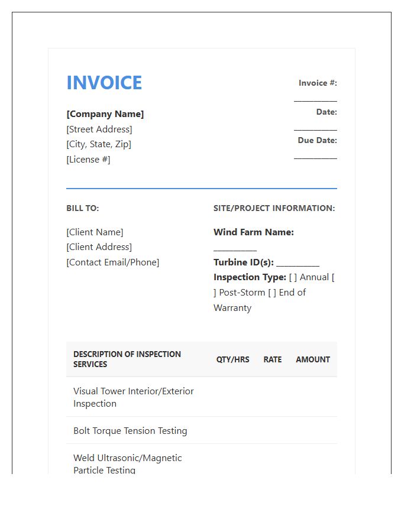Select the [Client Address] placeholder
Image resolution: width=414 pixels, height=532 pixels.
click(99, 247)
